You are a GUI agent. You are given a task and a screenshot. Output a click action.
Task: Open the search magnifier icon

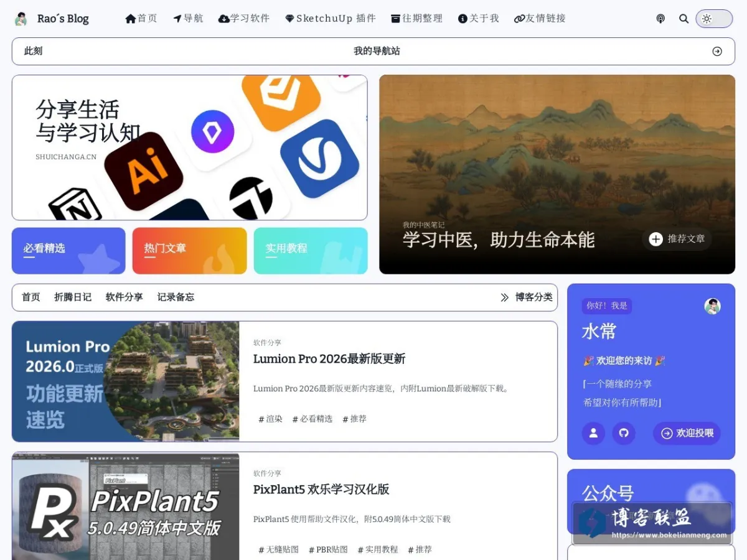pyautogui.click(x=684, y=19)
